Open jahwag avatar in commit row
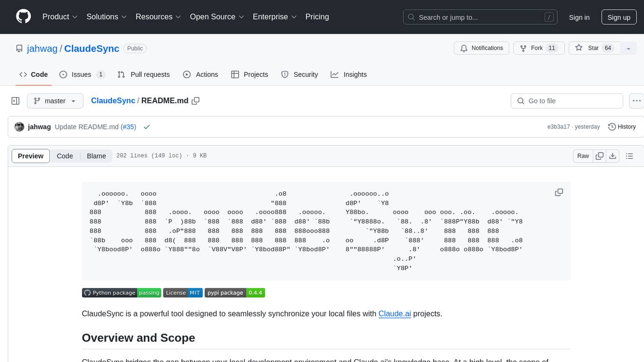 pos(19,127)
